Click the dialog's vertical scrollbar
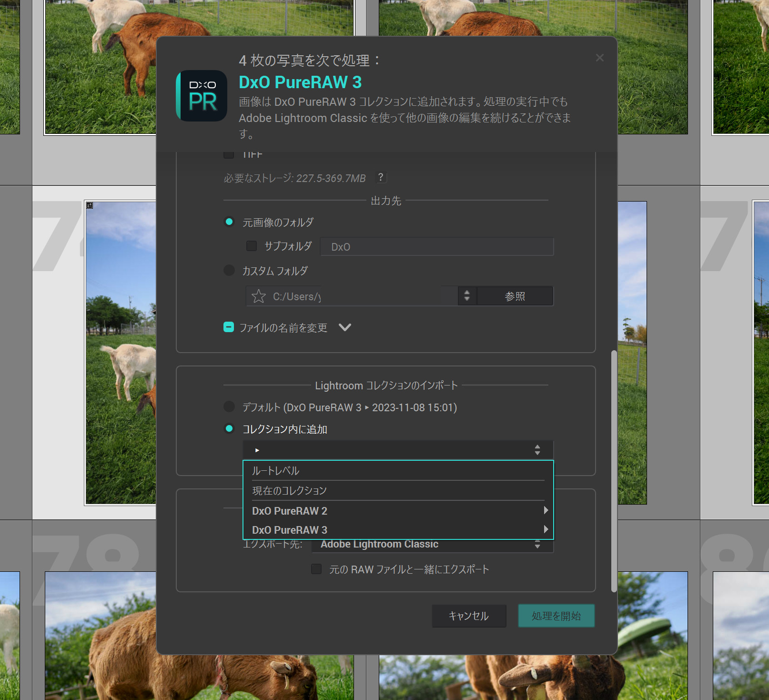 point(614,471)
